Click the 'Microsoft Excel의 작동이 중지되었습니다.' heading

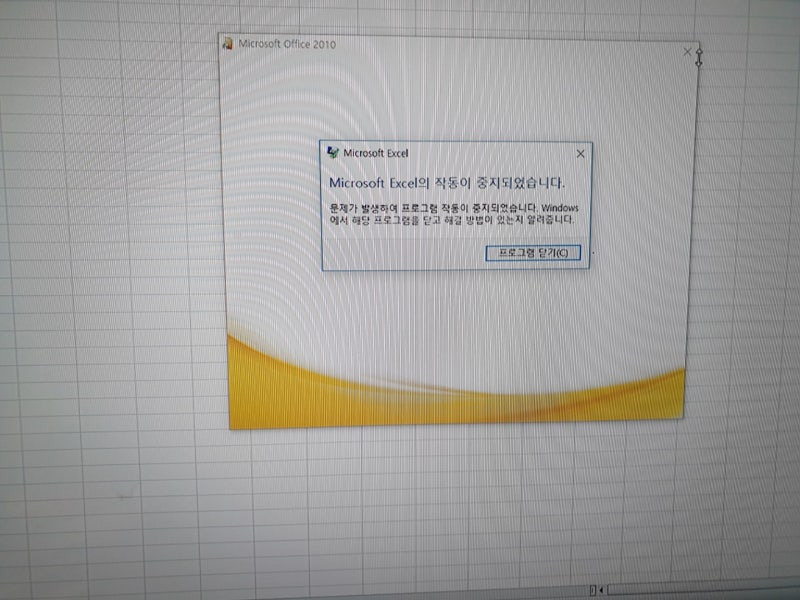click(x=447, y=183)
